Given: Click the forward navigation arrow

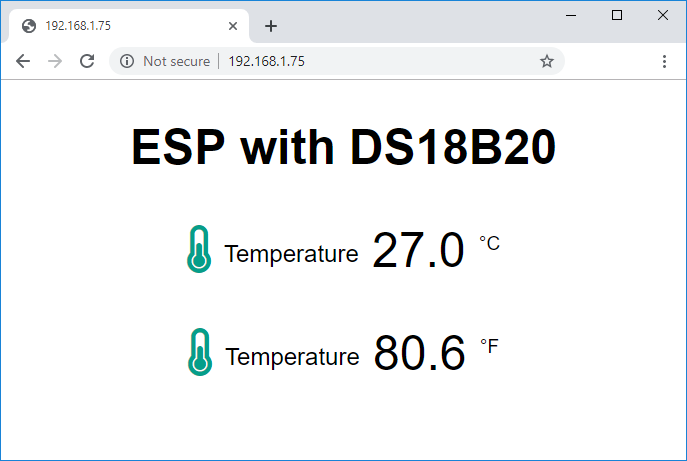Looking at the screenshot, I should pos(55,61).
